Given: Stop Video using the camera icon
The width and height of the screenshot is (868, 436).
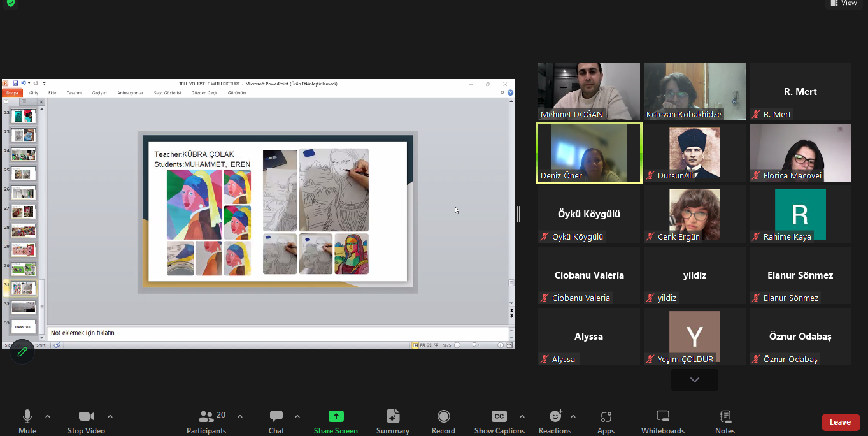Looking at the screenshot, I should click(87, 416).
